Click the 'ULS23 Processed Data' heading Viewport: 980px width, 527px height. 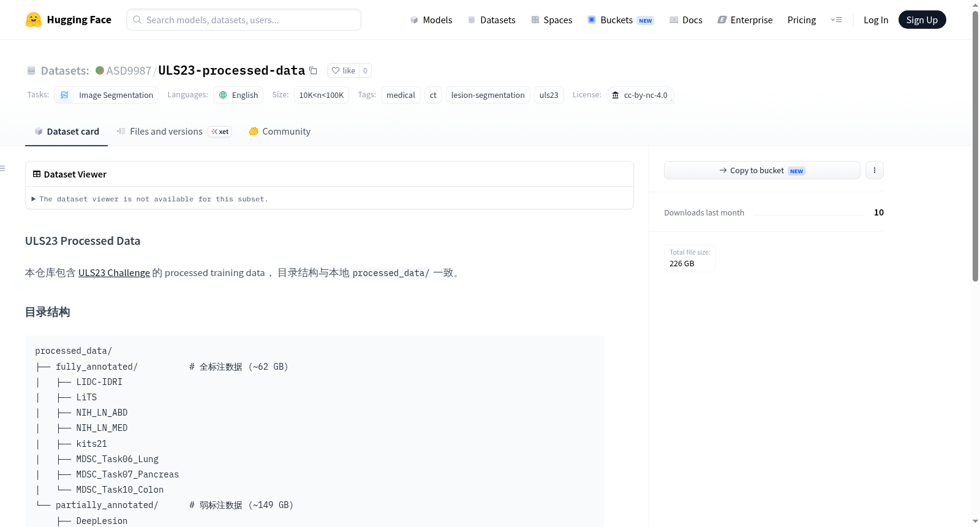83,241
